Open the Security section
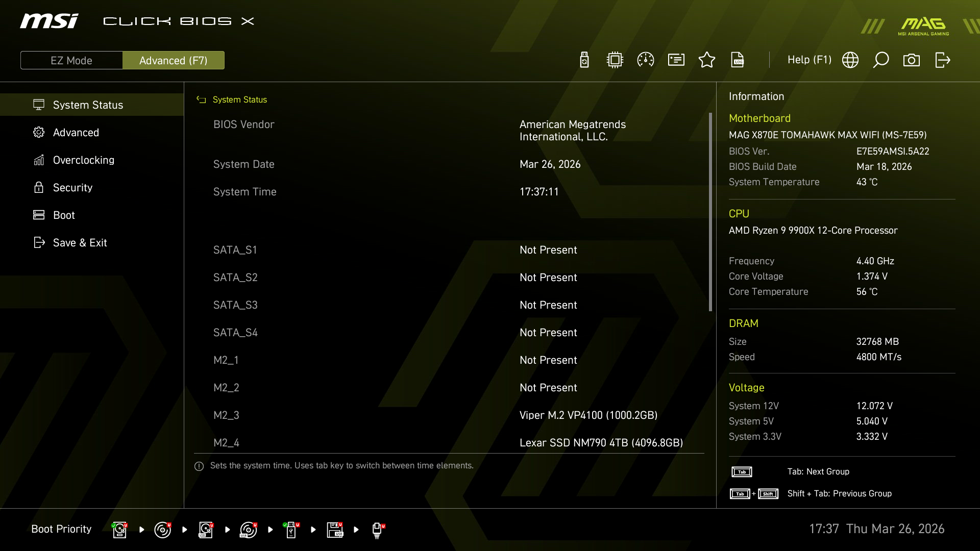Viewport: 980px width, 551px height. tap(72, 187)
